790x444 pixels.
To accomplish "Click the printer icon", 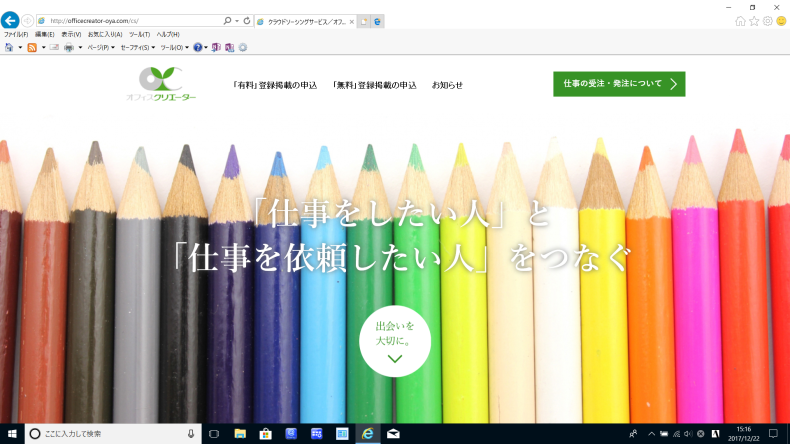I will pos(69,47).
